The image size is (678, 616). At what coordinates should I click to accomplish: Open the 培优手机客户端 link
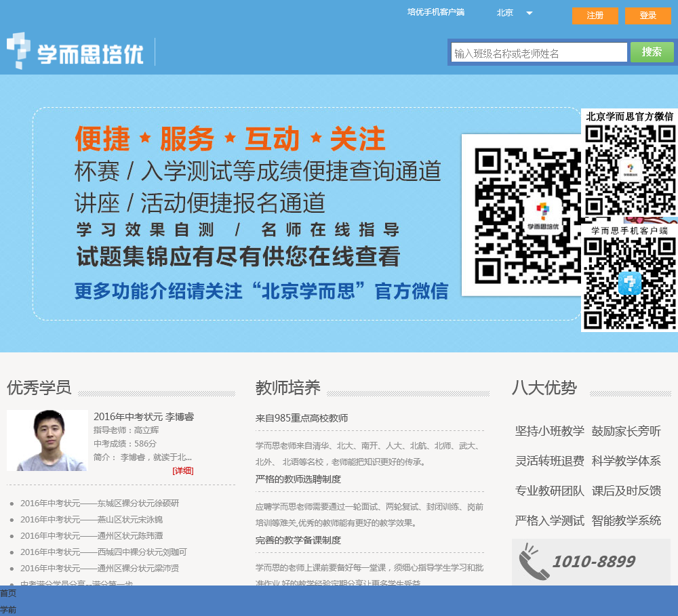coord(436,12)
